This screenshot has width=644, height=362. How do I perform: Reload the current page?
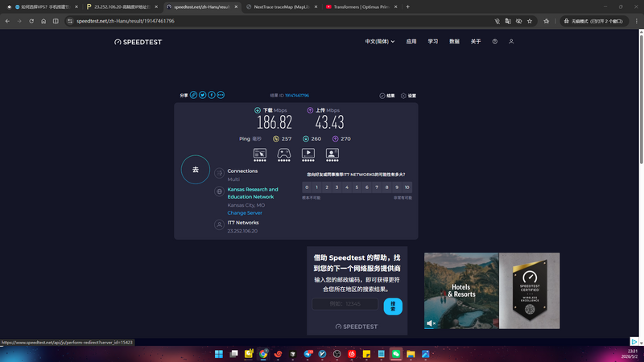(x=31, y=21)
